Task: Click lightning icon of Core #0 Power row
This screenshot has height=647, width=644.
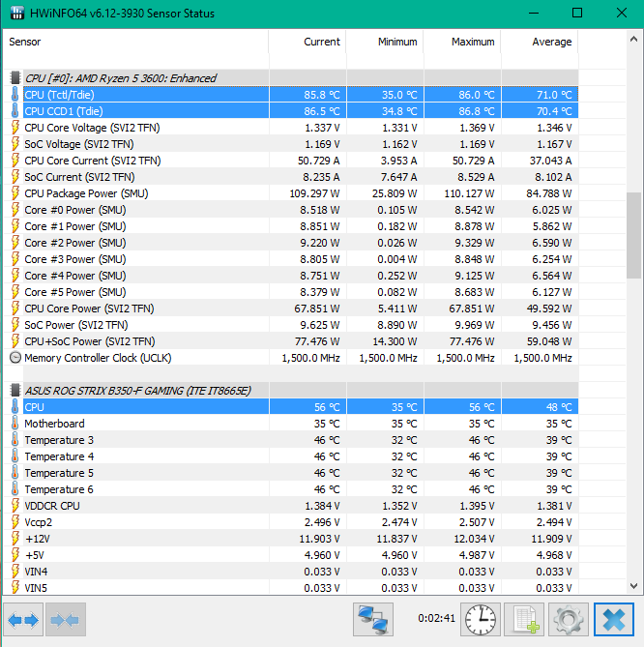Action: click(15, 210)
